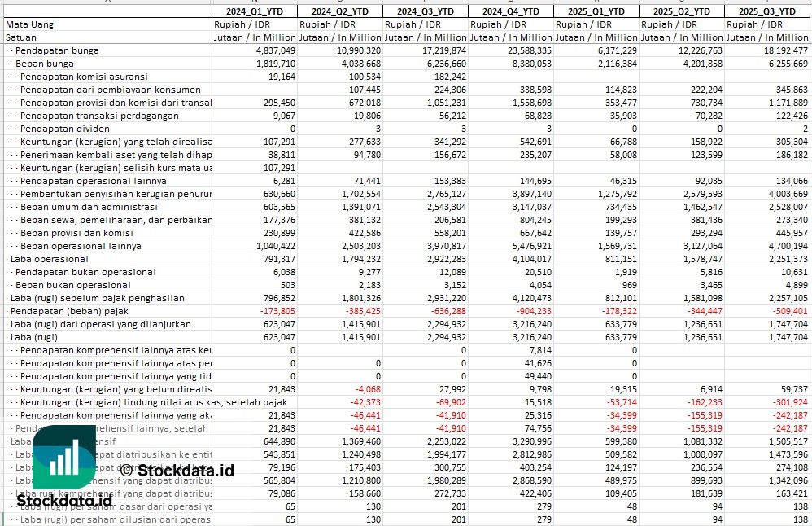Select the 2024_Q2_YTD column header
The width and height of the screenshot is (812, 526).
340,11
